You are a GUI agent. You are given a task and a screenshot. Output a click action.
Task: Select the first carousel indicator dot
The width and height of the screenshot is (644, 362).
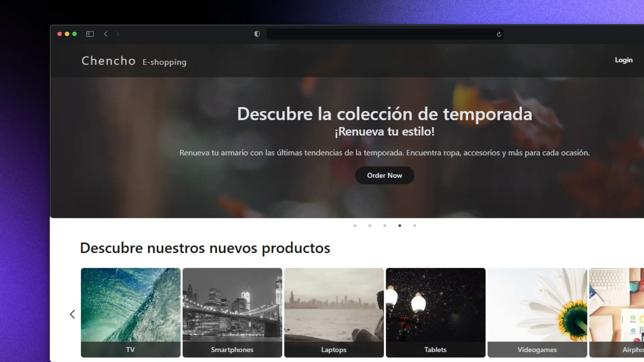click(355, 226)
